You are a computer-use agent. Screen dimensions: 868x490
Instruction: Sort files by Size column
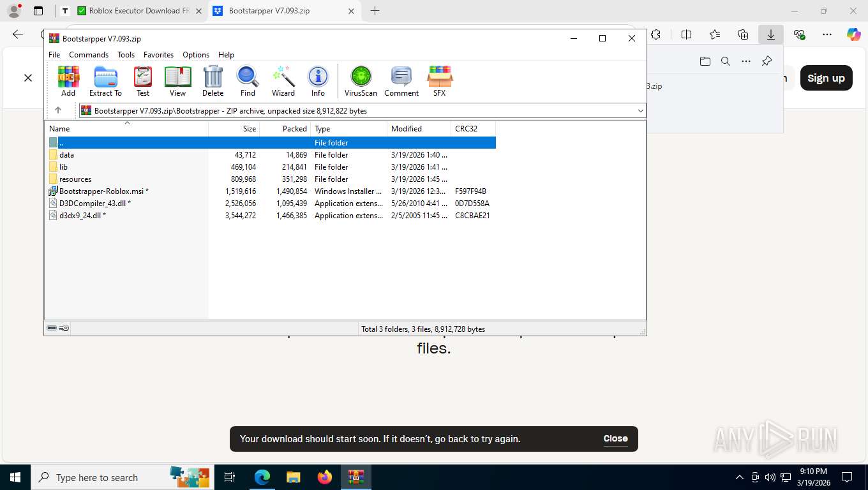point(234,128)
